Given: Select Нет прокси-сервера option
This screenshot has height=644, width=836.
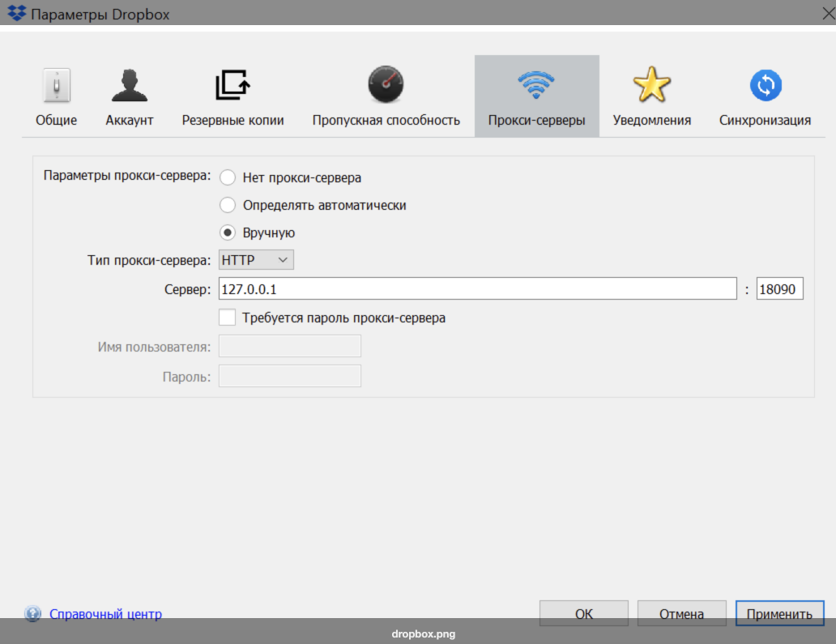Looking at the screenshot, I should pos(228,177).
